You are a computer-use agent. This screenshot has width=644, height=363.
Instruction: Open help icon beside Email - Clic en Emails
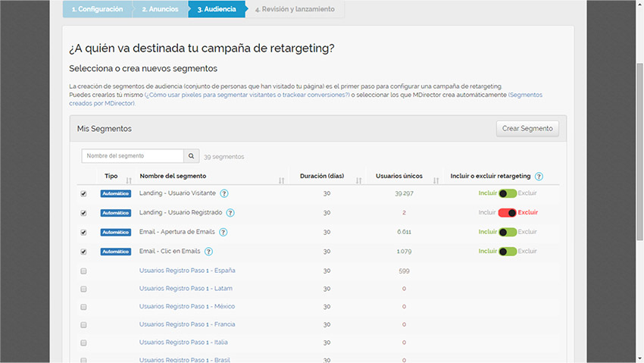click(x=208, y=252)
